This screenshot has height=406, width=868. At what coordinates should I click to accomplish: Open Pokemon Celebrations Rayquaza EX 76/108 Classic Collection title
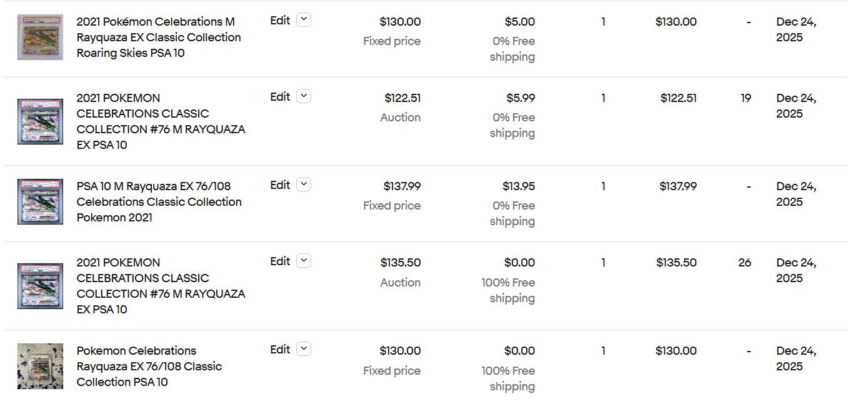[149, 366]
